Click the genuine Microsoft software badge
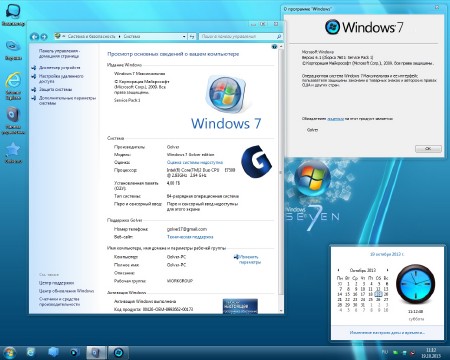This screenshot has width=450, height=360. (x=240, y=306)
